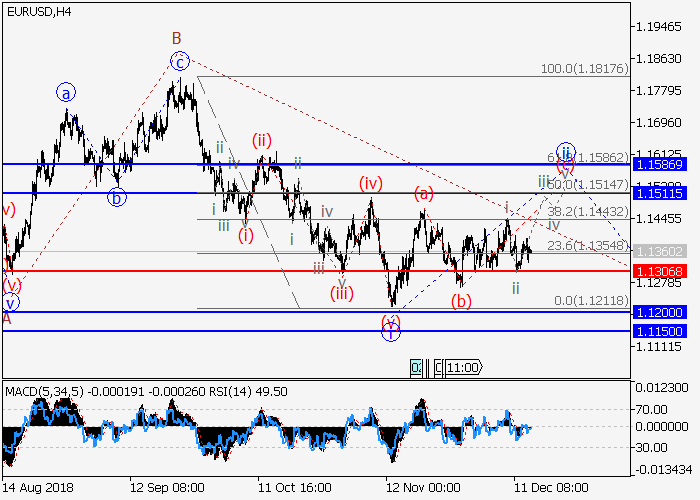Click the red (iv) wave label
The image size is (700, 500).
tap(371, 183)
